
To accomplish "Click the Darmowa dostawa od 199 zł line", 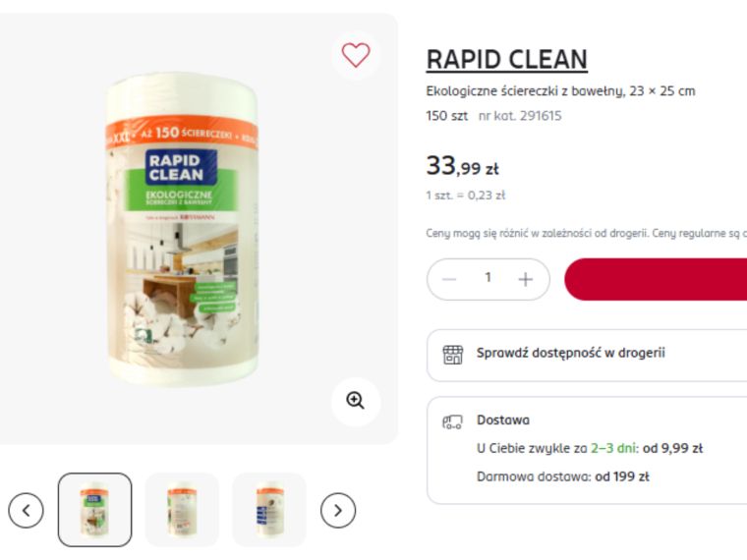I will point(562,476).
